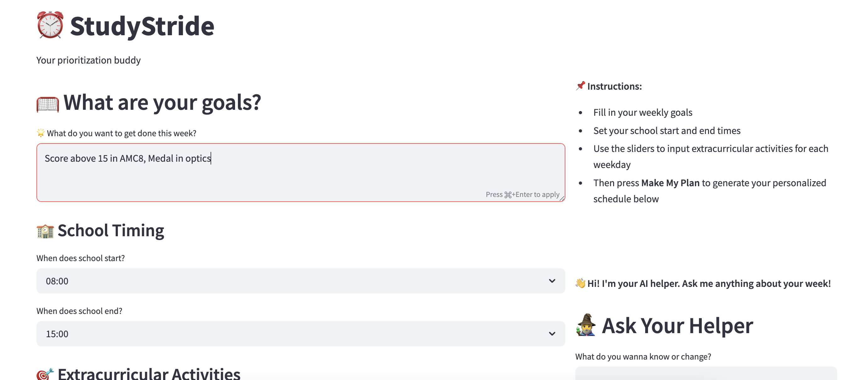Click the "Press ⌘+Enter to apply" hint

click(x=522, y=194)
